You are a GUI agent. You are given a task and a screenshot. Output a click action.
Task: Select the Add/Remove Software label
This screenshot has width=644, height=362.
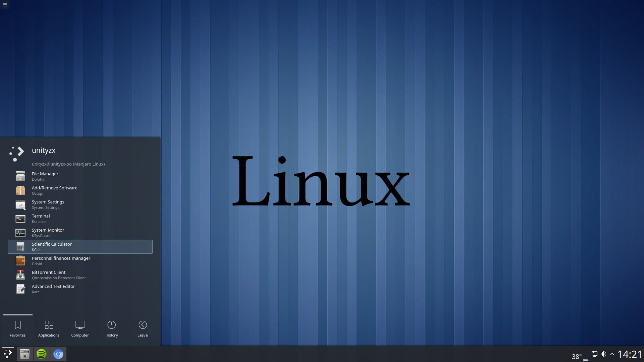click(x=55, y=188)
